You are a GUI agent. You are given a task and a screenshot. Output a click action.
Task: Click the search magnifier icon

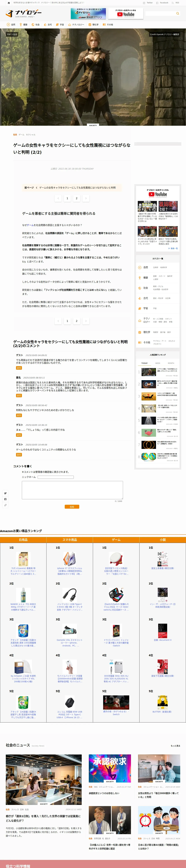[178, 13]
